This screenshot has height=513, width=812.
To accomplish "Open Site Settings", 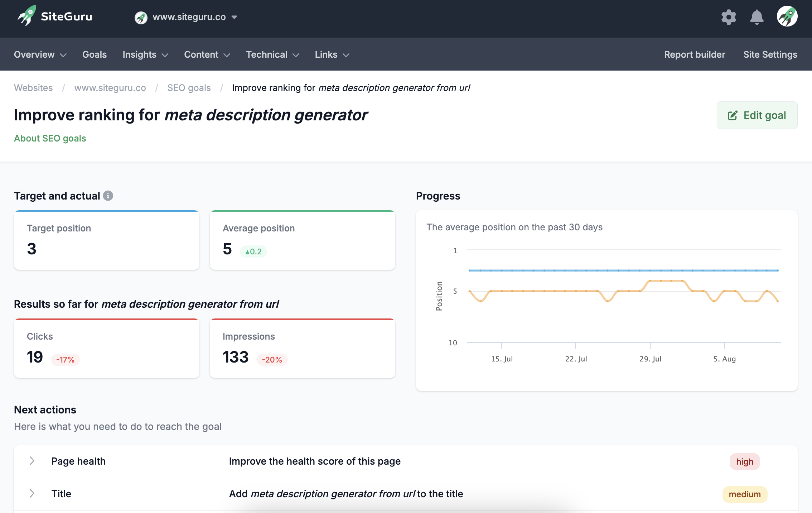I will [x=770, y=54].
